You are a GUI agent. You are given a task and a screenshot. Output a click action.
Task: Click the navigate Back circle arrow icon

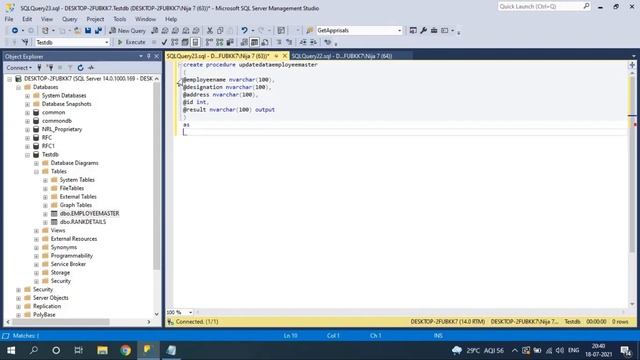tap(15, 31)
